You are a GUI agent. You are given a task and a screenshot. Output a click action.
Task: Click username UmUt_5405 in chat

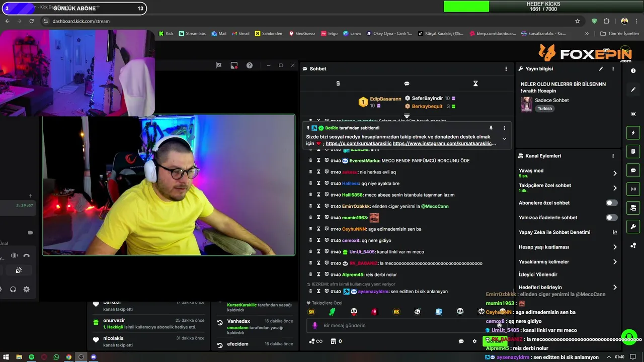point(362,252)
